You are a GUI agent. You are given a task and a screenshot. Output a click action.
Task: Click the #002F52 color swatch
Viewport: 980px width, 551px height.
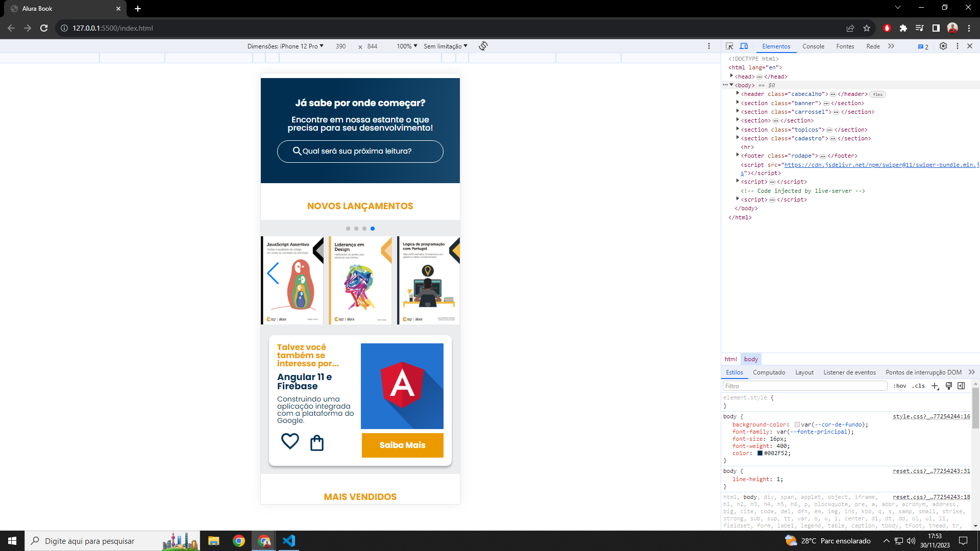click(759, 453)
